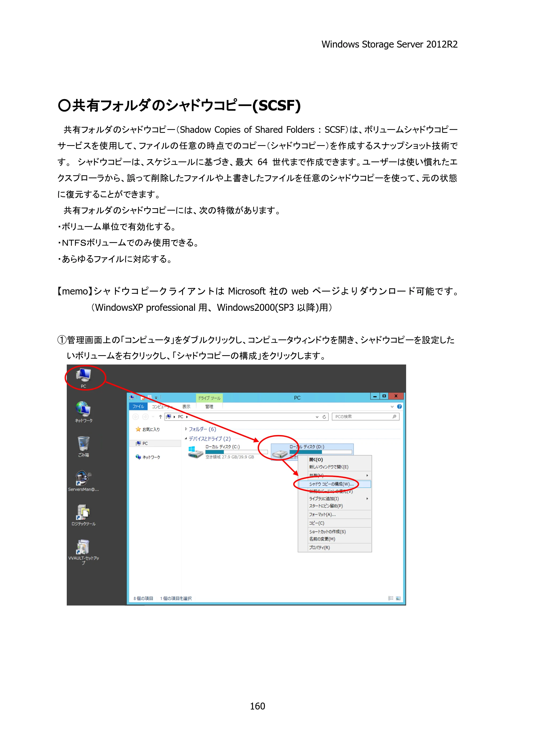Open the ネットワーク desktop icon
The height and width of the screenshot is (756, 534).
(x=84, y=412)
